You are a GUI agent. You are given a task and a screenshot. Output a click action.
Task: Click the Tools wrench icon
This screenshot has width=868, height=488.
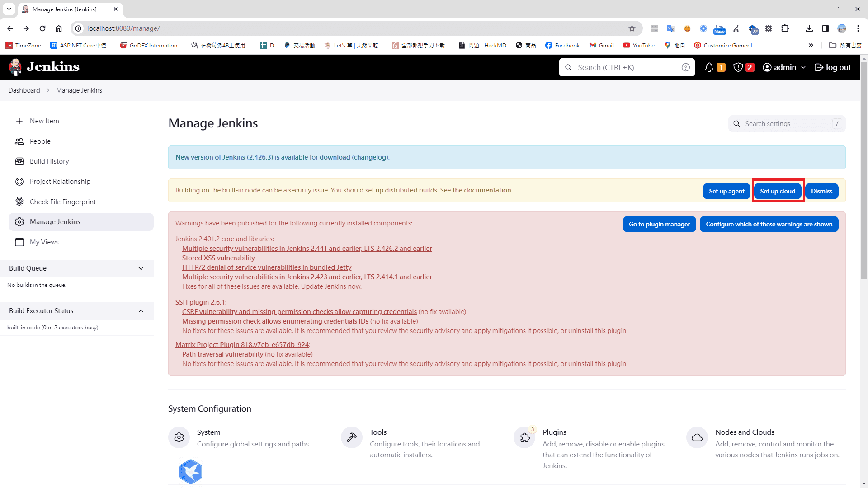pyautogui.click(x=351, y=437)
